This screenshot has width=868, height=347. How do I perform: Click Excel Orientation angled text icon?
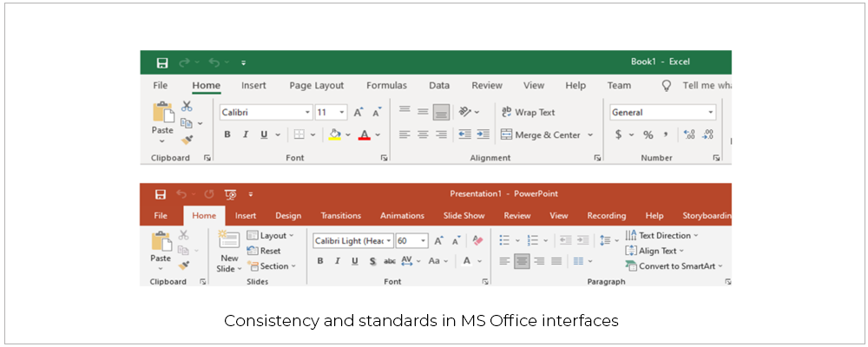465,113
